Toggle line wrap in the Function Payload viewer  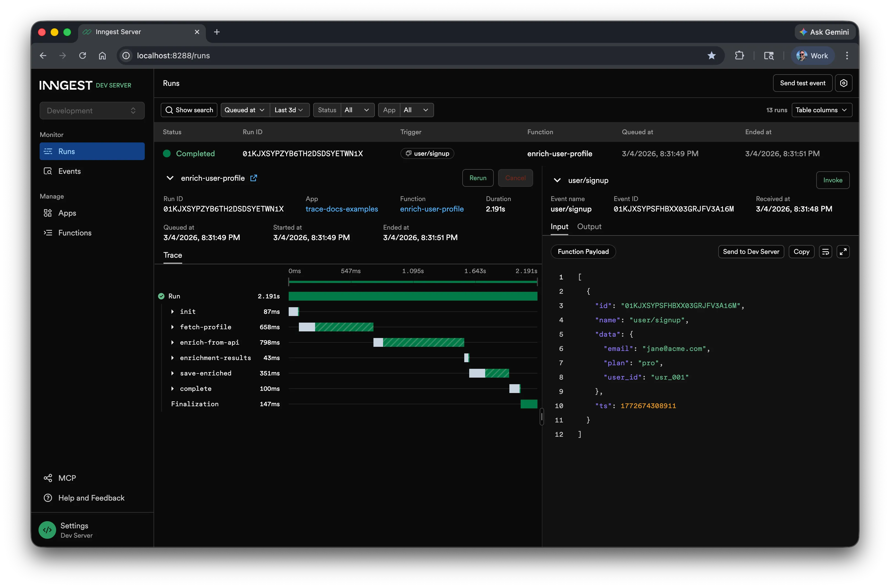click(x=825, y=252)
